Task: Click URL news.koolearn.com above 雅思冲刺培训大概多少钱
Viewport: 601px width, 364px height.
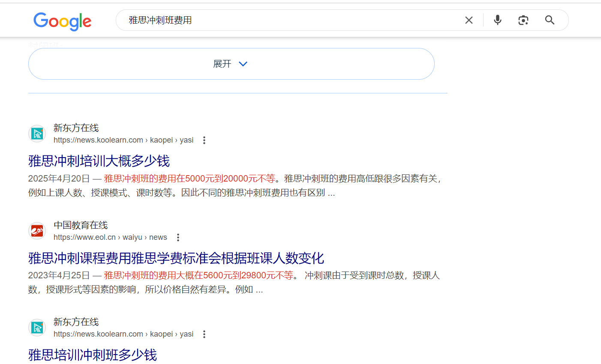Action: (123, 140)
